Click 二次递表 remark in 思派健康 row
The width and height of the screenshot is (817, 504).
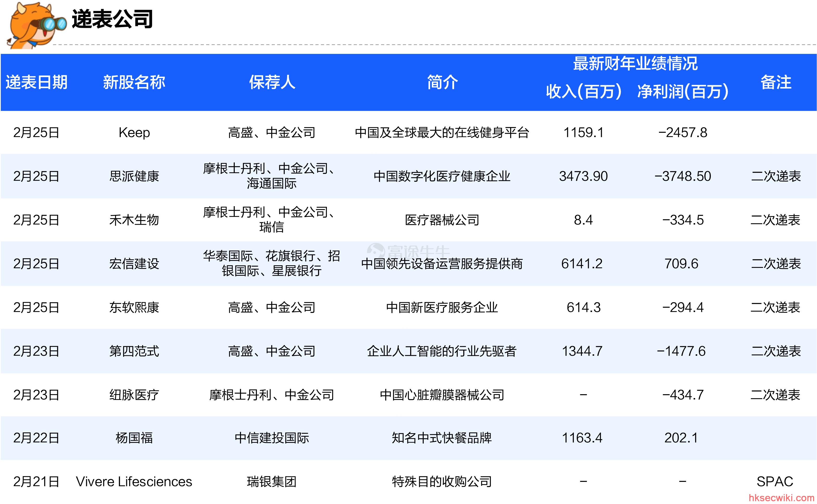pos(776,176)
